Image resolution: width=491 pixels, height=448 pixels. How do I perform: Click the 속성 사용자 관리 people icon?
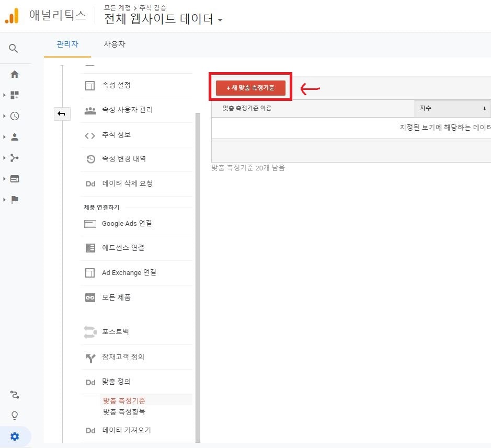point(90,110)
